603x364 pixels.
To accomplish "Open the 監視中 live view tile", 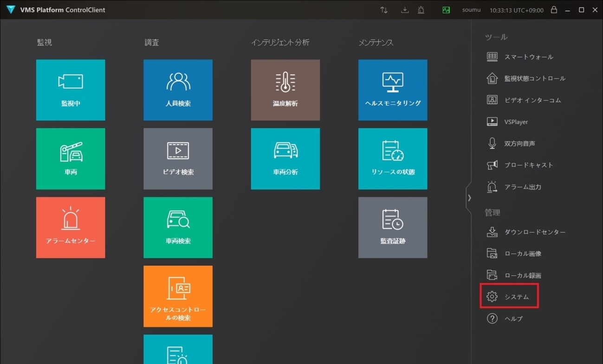I will point(71,90).
